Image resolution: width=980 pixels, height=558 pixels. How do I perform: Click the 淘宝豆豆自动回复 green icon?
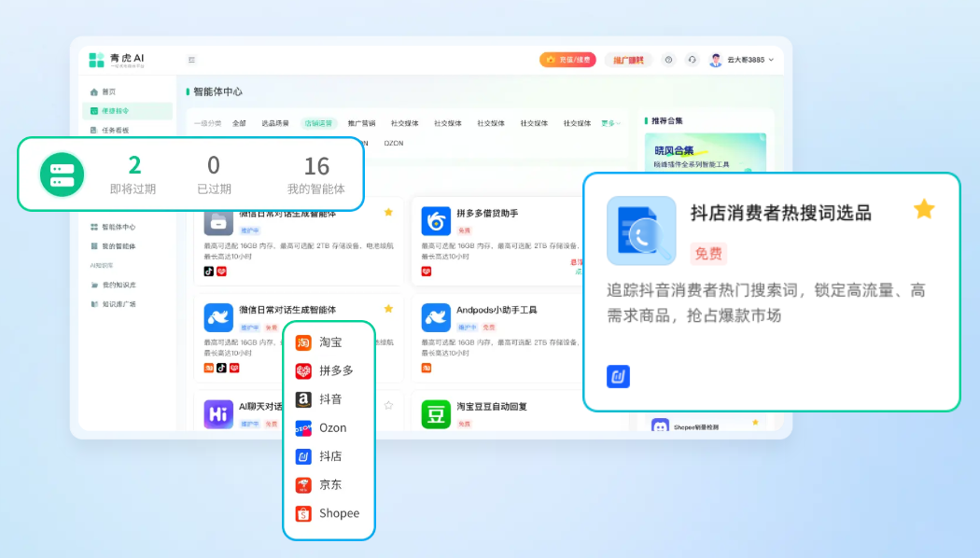tap(436, 413)
